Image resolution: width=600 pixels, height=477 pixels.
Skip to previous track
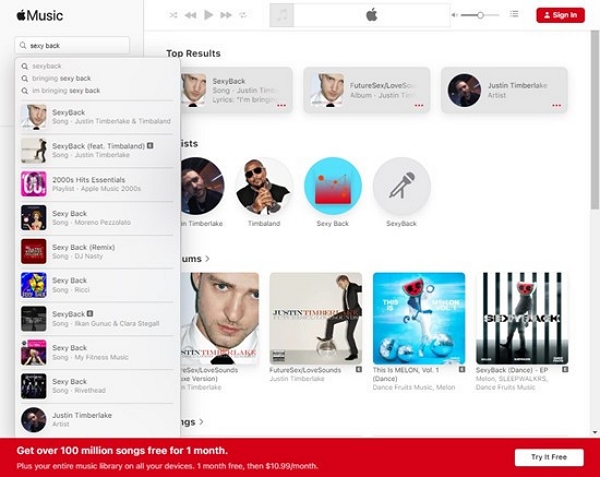coord(191,15)
